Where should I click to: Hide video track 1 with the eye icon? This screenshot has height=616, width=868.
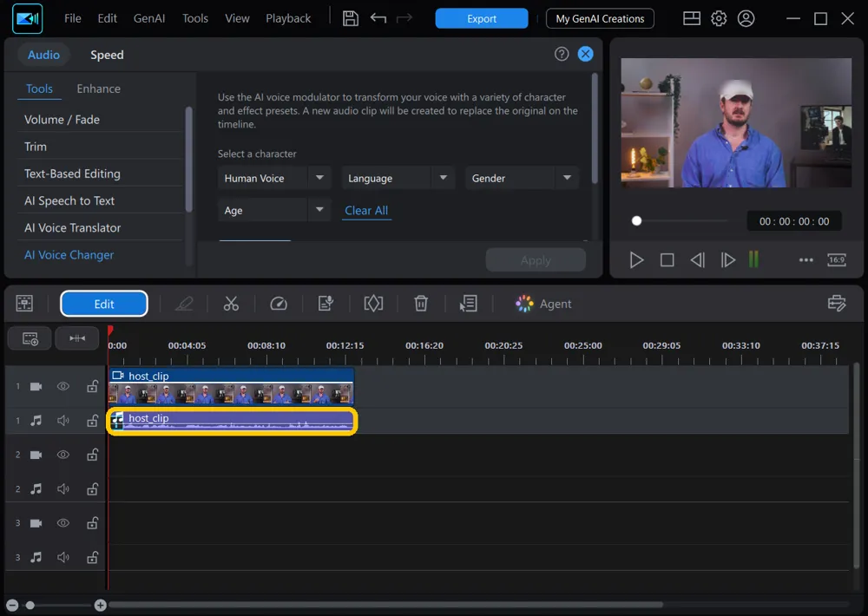click(63, 386)
